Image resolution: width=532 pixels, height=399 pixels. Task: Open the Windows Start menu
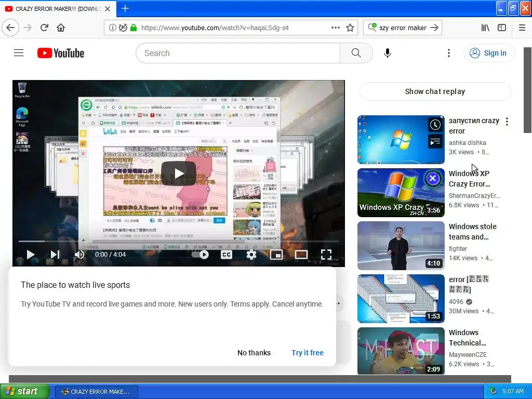point(24,392)
